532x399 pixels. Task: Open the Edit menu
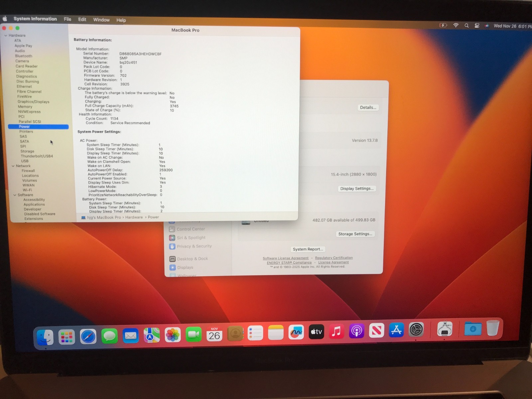click(82, 20)
